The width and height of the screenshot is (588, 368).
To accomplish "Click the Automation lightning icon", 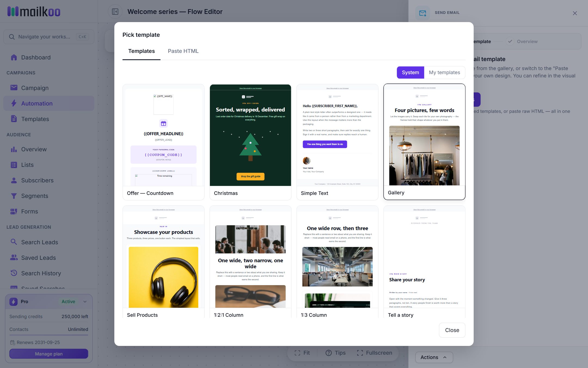I will pos(14,103).
